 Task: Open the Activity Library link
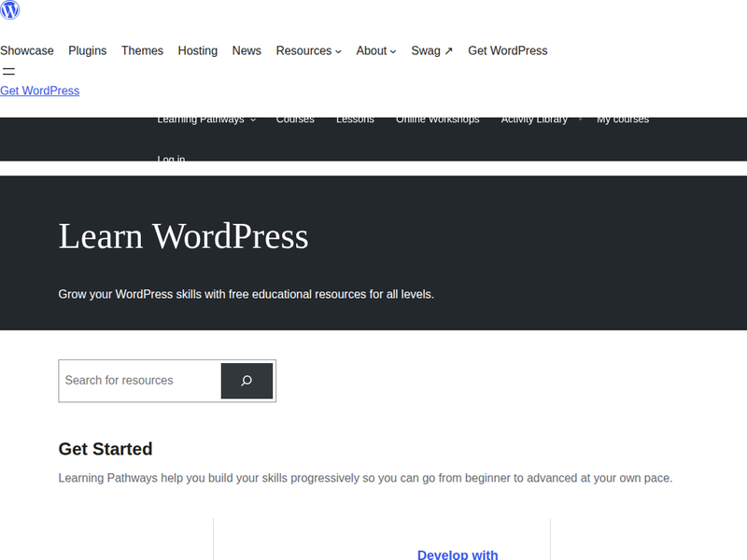click(534, 120)
